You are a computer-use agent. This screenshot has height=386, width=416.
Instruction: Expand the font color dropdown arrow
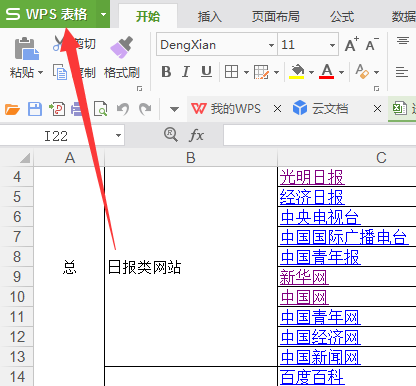341,72
